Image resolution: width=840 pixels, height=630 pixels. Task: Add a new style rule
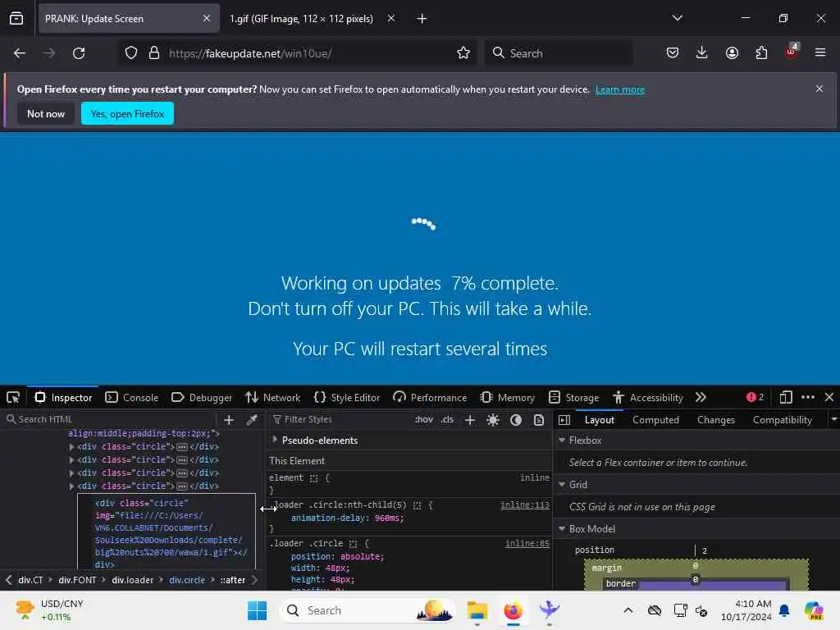(x=470, y=420)
